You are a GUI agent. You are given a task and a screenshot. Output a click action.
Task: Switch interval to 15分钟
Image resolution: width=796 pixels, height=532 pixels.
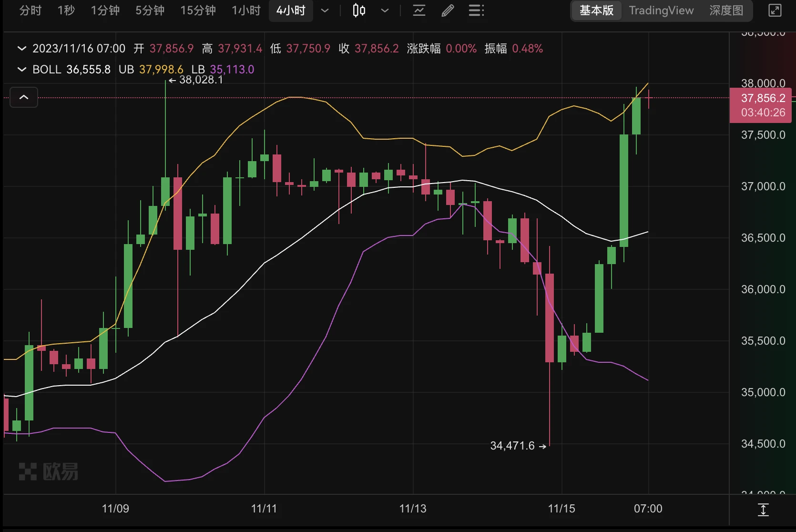click(197, 10)
